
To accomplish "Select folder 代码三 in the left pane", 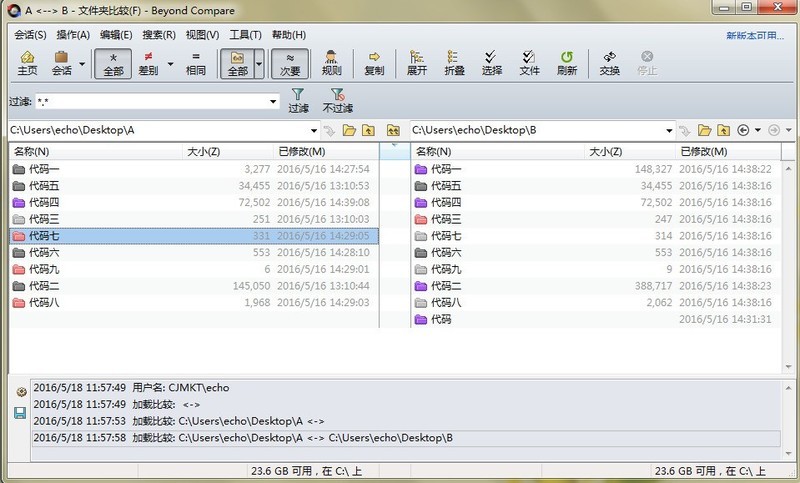I will click(193, 219).
